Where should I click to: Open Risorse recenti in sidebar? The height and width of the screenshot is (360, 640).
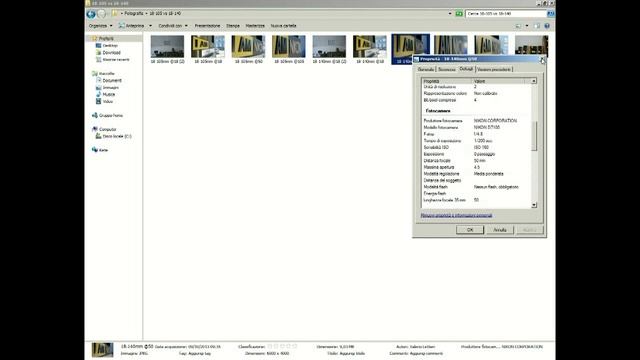pos(116,60)
